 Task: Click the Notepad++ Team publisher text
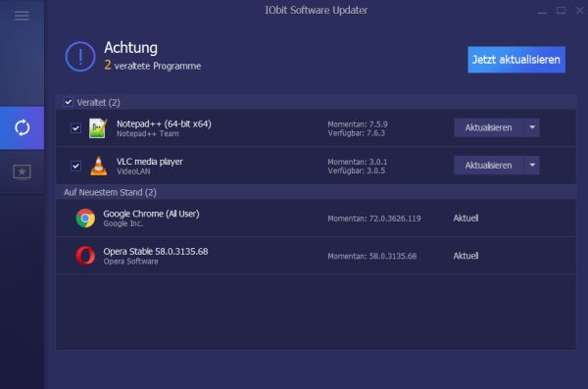tap(147, 133)
